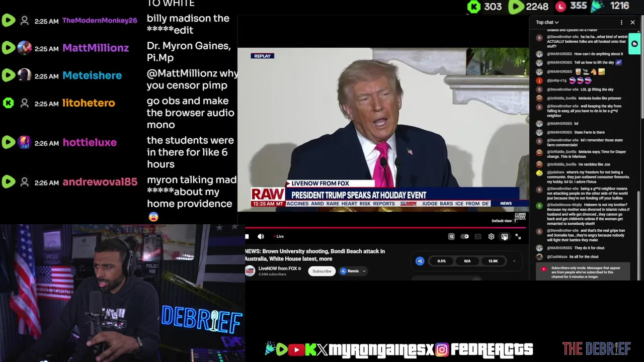Expand the stats bar chevron
This screenshot has width=644, height=362.
tap(514, 261)
